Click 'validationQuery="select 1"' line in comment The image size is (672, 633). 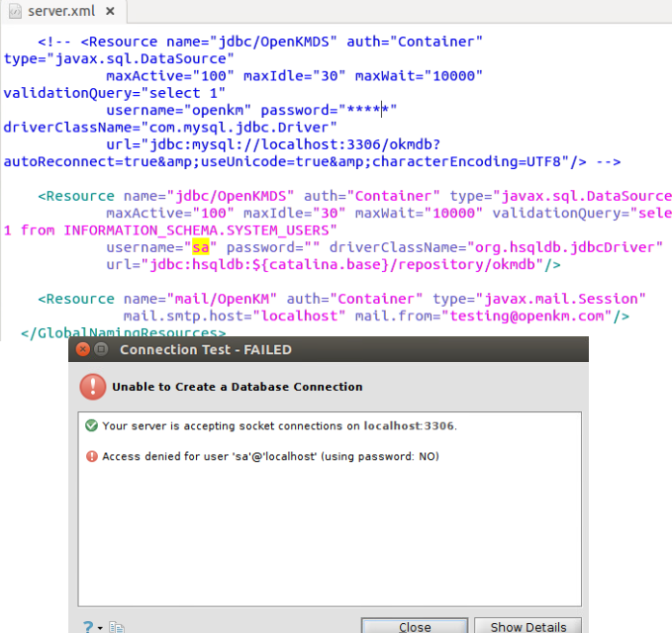pyautogui.click(x=115, y=93)
